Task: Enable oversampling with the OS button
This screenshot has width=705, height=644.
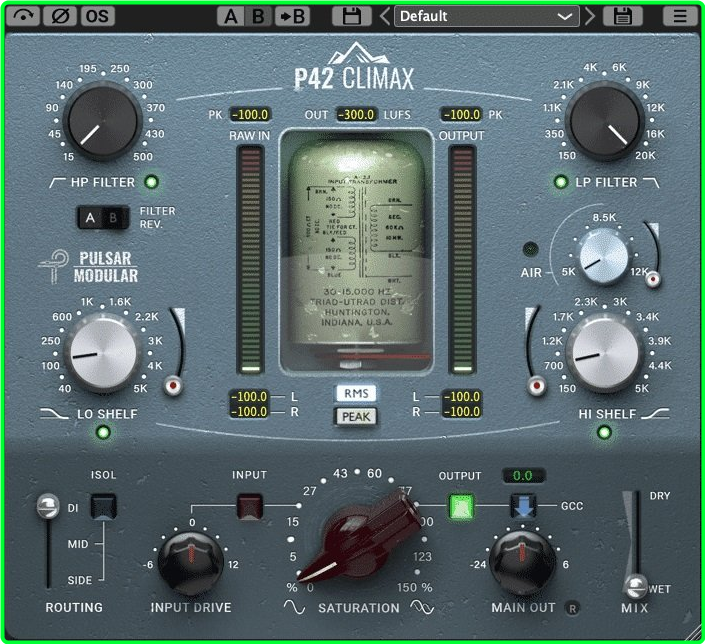Action: pos(98,16)
